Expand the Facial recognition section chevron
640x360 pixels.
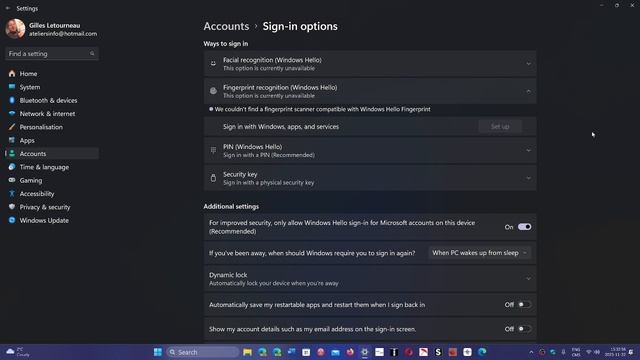point(529,64)
